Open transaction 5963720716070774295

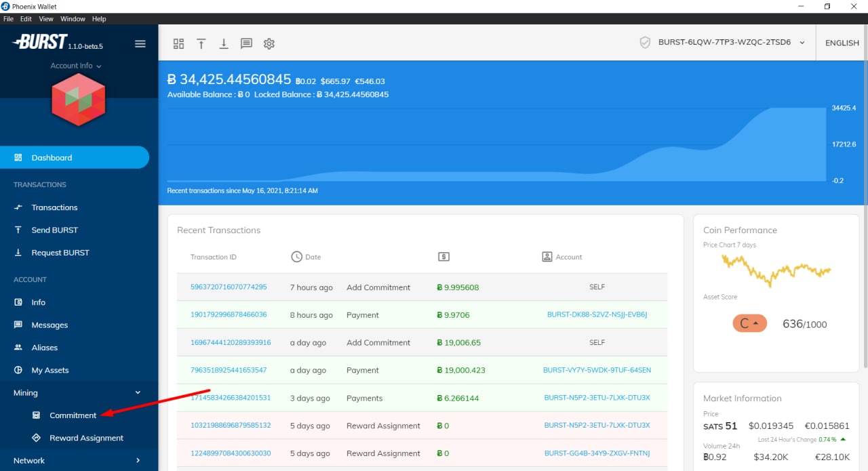click(x=229, y=287)
